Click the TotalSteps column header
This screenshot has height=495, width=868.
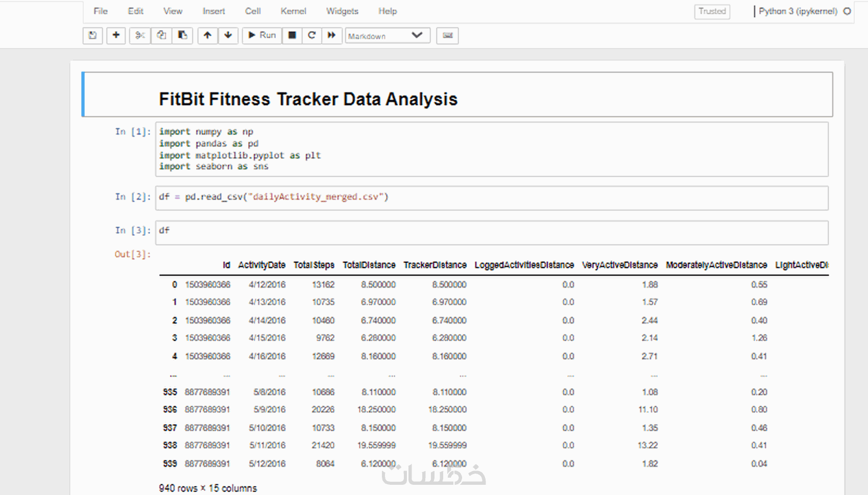point(314,265)
